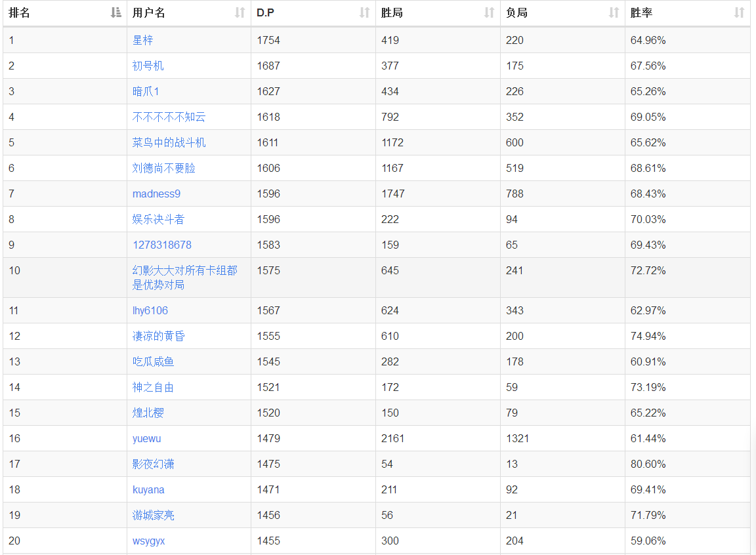
Task: Click the username 幻影大大对所有卡组都是优势对局
Action: click(184, 277)
